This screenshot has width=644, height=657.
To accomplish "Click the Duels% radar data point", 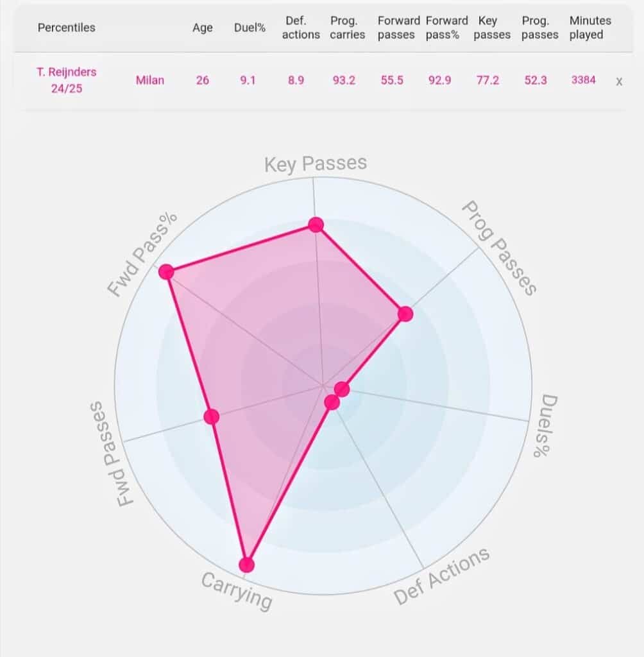I will pos(342,389).
